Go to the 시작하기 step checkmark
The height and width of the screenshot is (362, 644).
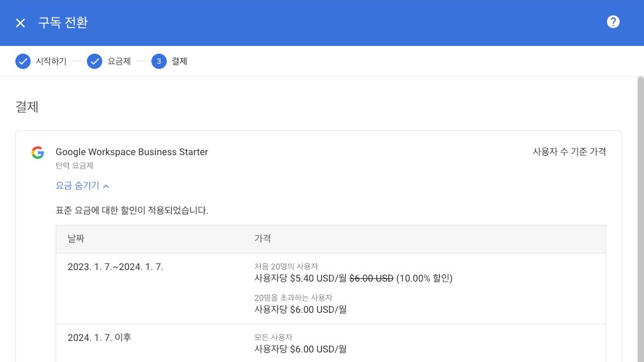tap(23, 61)
